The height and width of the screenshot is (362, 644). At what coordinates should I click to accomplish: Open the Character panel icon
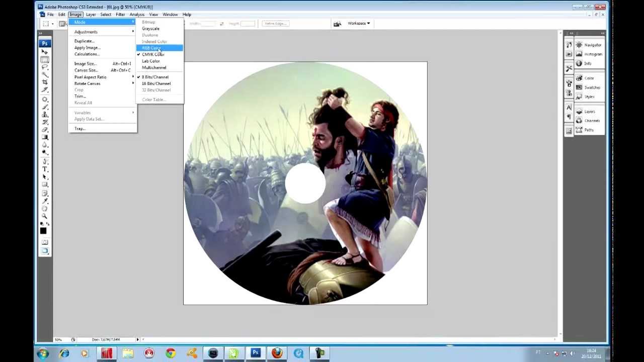569,108
